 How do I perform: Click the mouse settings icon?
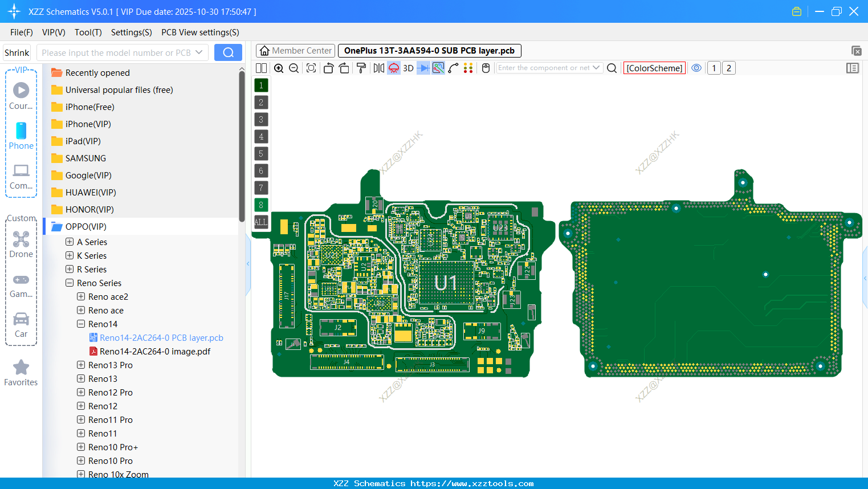486,68
